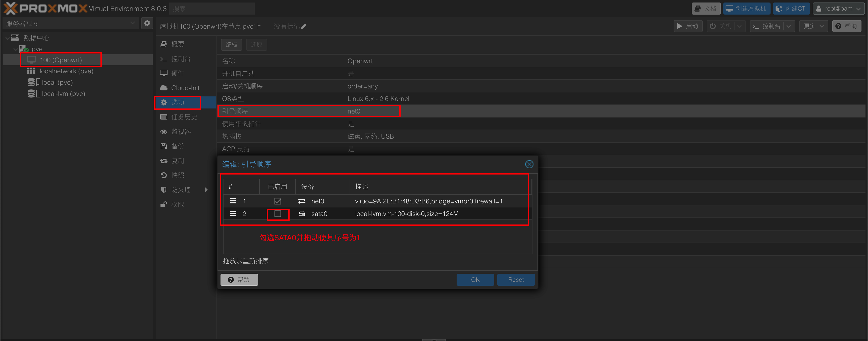
Task: Click the pve node icon
Action: pyautogui.click(x=24, y=49)
